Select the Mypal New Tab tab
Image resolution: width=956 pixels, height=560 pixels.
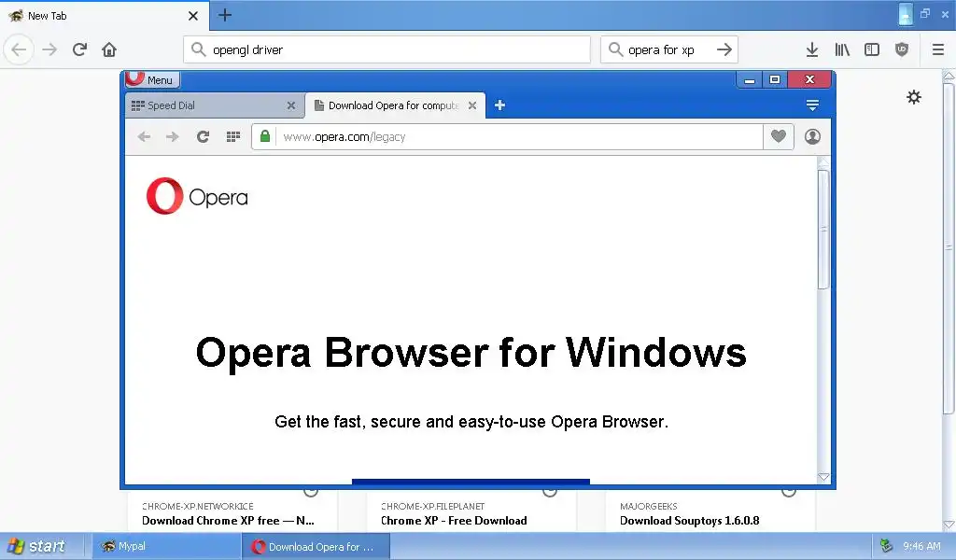click(104, 16)
